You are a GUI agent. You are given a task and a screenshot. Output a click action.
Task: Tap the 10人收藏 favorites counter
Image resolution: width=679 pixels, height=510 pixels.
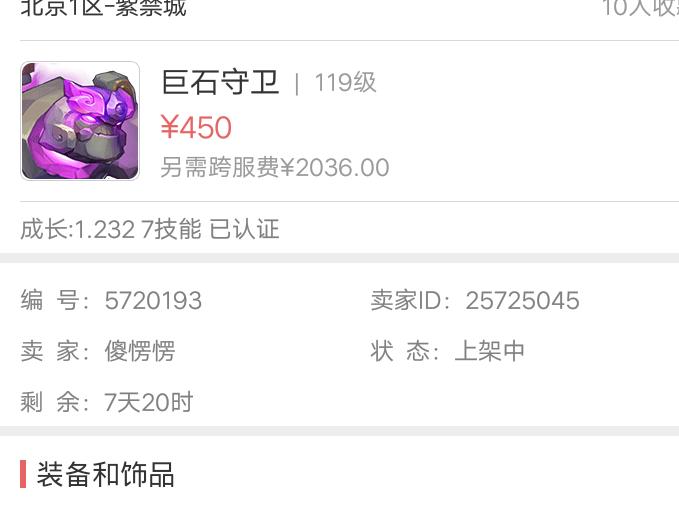pyautogui.click(x=640, y=8)
